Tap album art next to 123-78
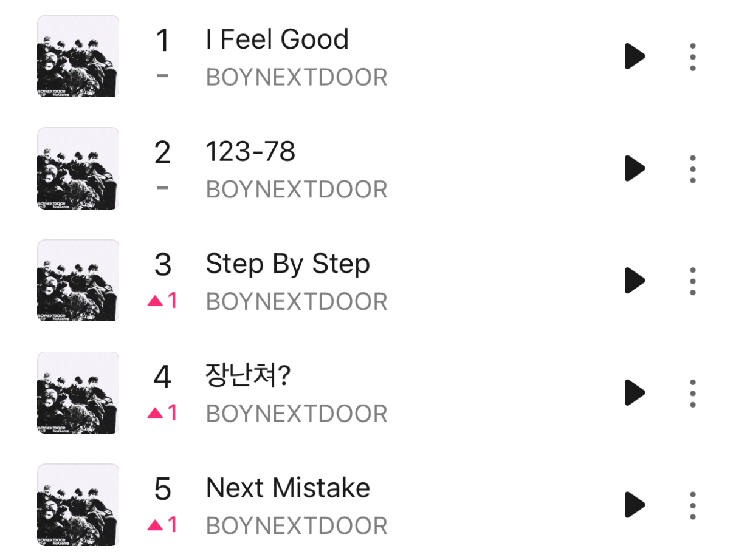The height and width of the screenshot is (560, 733). [x=78, y=168]
